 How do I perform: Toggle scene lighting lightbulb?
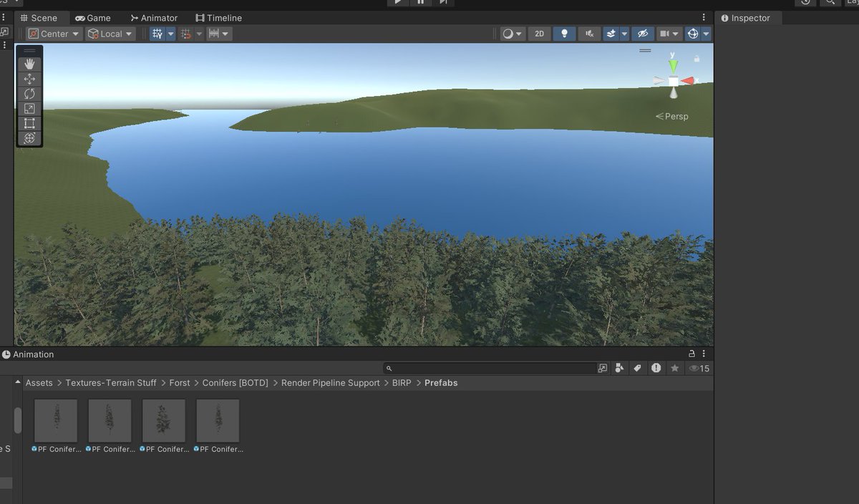564,34
